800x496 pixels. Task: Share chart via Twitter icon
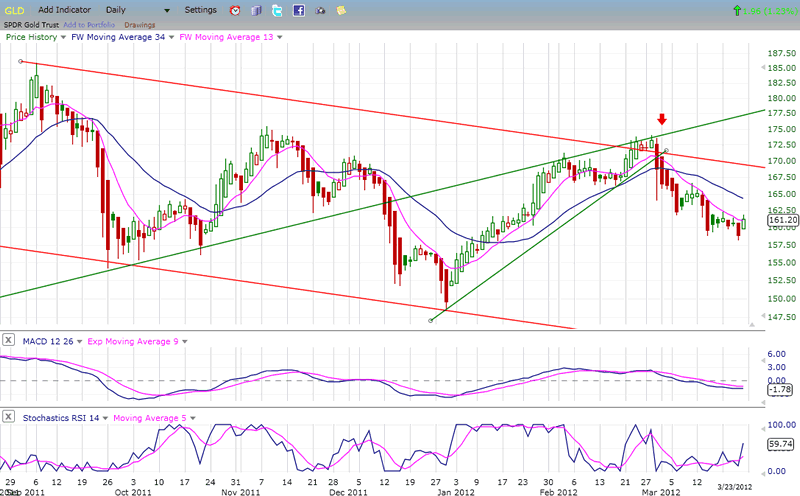[277, 10]
